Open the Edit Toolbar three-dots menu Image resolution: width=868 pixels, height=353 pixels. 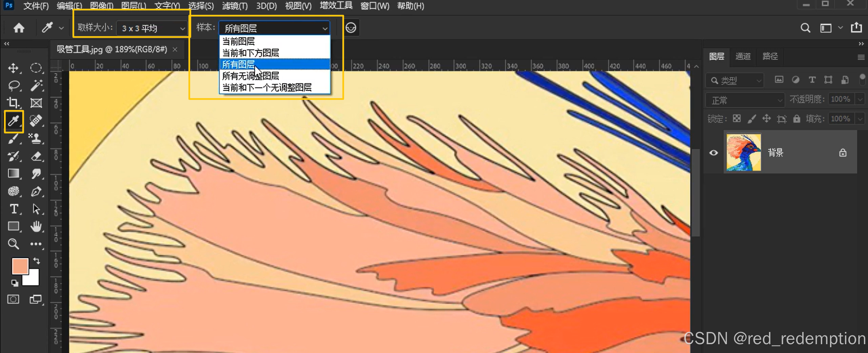36,244
